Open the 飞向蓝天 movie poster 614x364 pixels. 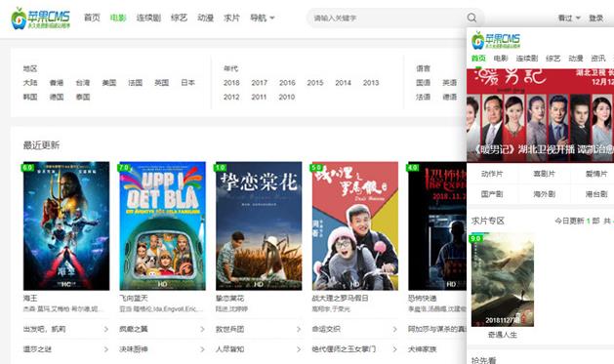[162, 225]
